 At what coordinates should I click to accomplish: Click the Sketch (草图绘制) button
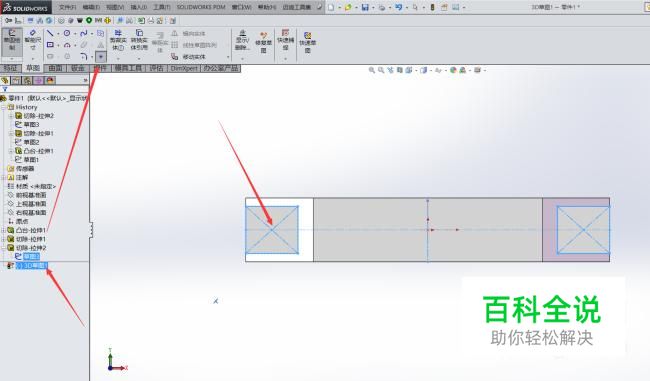coord(12,41)
